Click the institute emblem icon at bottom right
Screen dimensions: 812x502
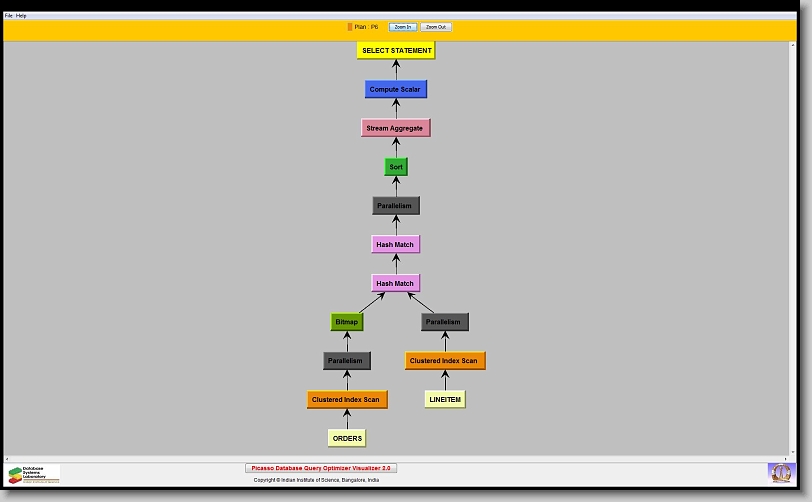[779, 472]
